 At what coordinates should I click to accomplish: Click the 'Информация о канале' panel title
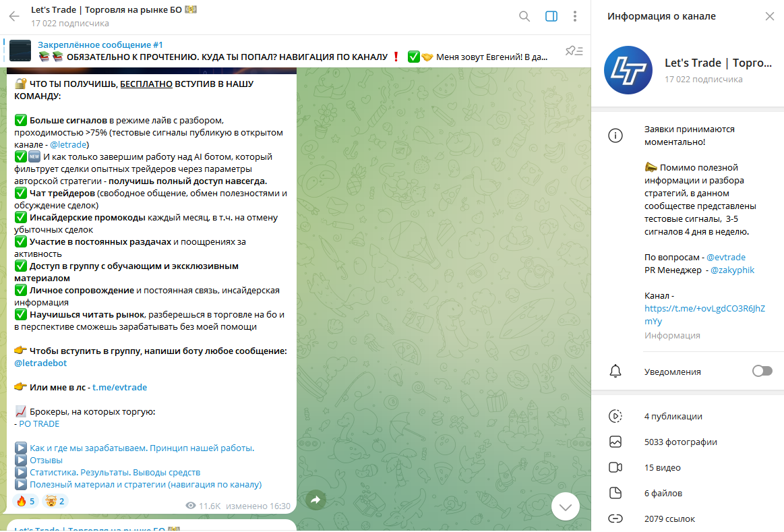pyautogui.click(x=661, y=16)
